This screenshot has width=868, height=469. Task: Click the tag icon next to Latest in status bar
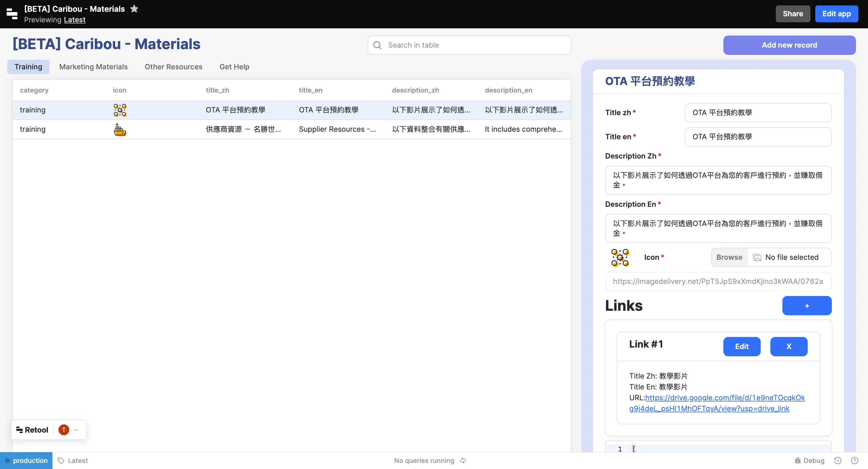(x=60, y=460)
